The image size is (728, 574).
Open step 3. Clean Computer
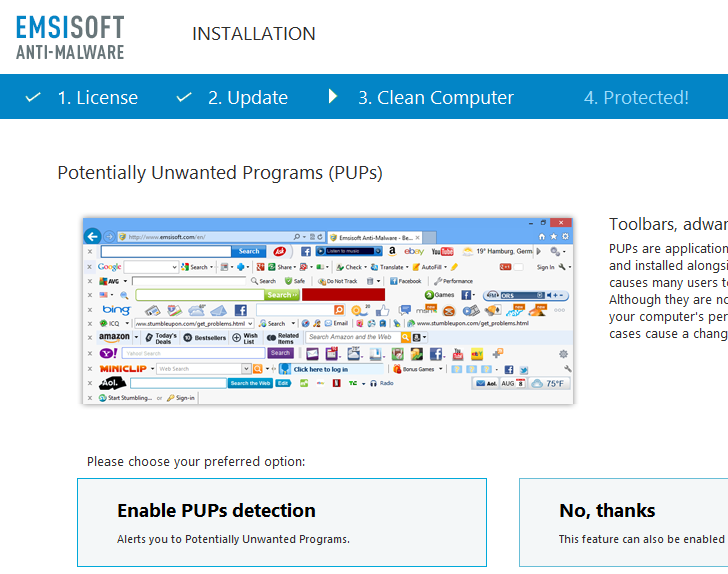point(436,98)
